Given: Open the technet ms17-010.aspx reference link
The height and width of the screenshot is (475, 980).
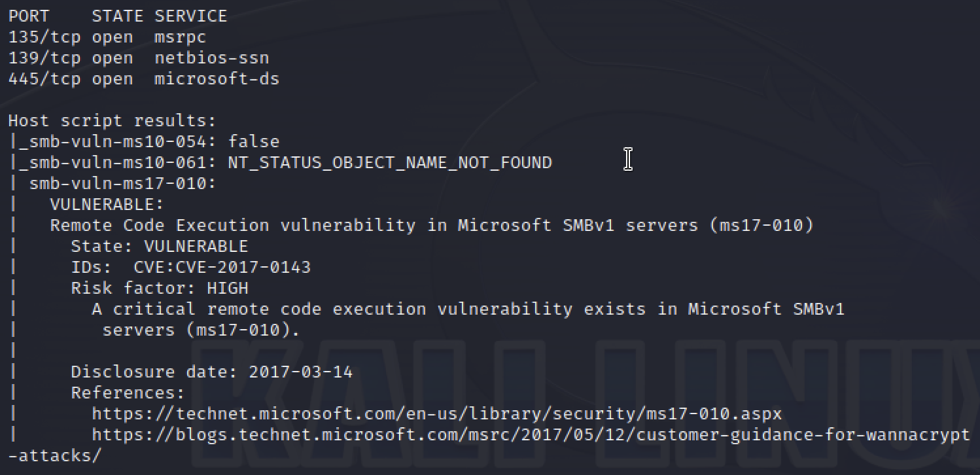Looking at the screenshot, I should (x=437, y=414).
